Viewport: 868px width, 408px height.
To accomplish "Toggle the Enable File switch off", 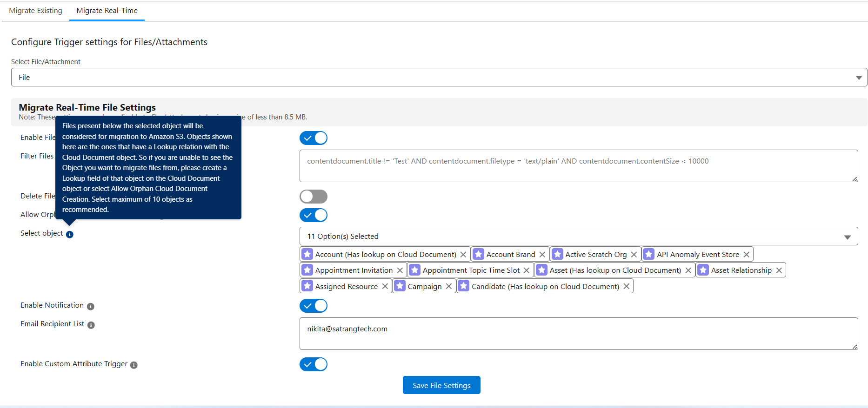I will 314,138.
